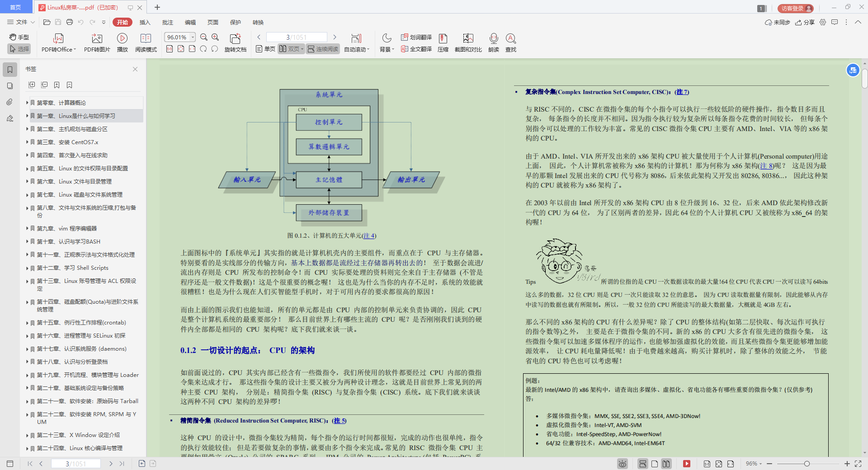Click the page number input showing 3/1051

(x=296, y=37)
